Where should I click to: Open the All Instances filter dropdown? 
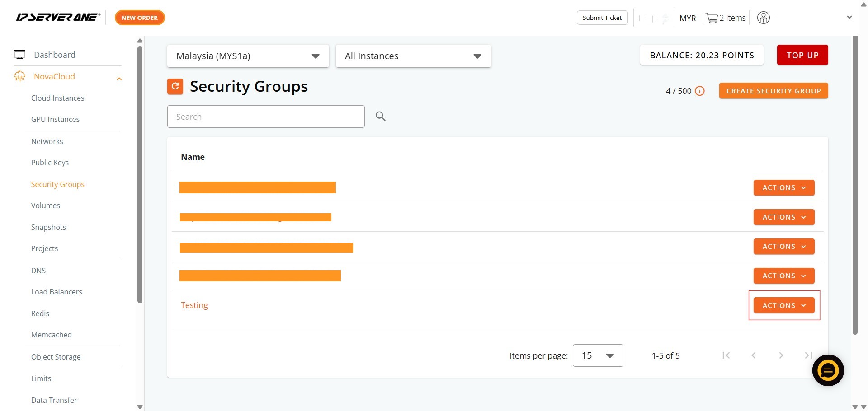pyautogui.click(x=413, y=56)
